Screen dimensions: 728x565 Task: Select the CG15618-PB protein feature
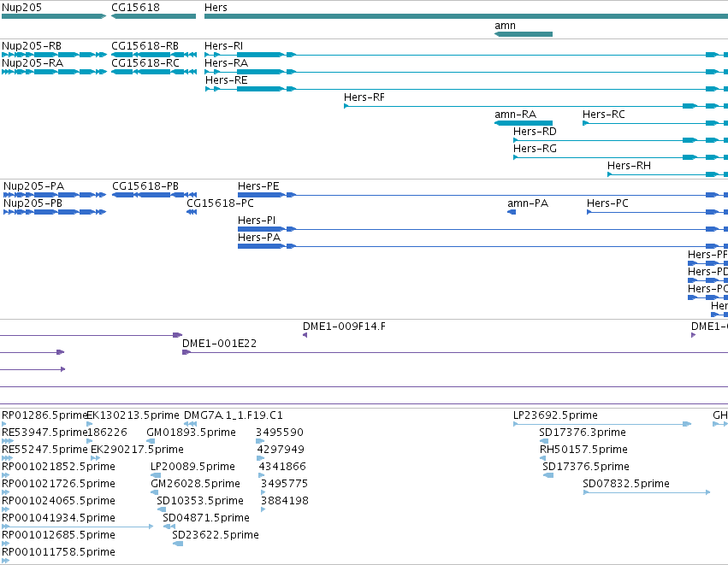(x=145, y=186)
